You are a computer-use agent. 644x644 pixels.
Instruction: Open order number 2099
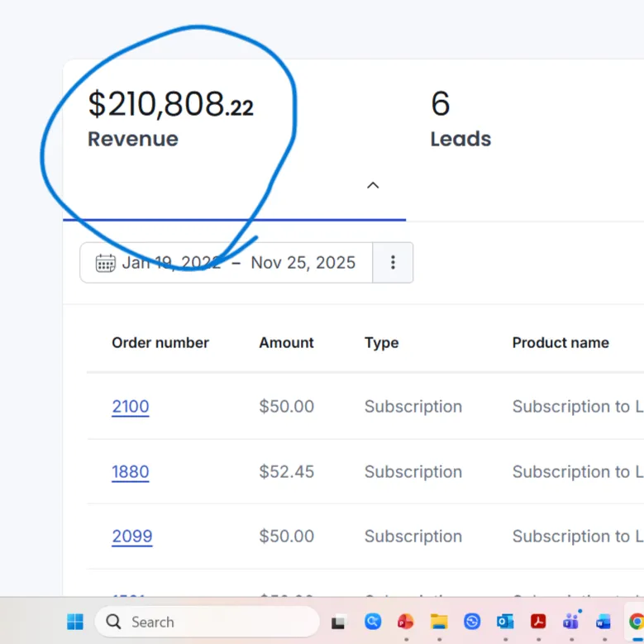click(132, 537)
